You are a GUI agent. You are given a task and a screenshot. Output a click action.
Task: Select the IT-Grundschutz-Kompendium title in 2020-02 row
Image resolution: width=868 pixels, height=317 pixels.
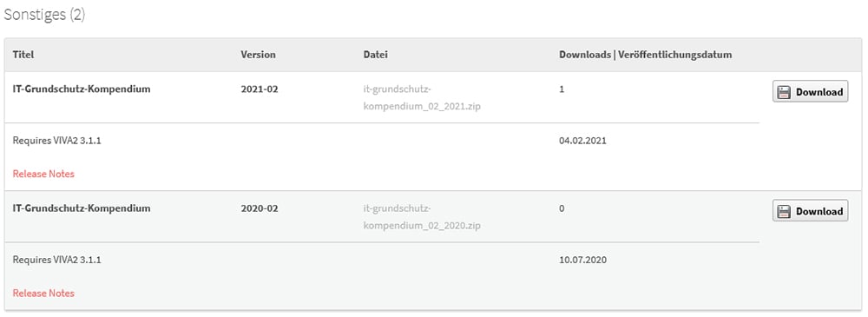[x=82, y=208]
